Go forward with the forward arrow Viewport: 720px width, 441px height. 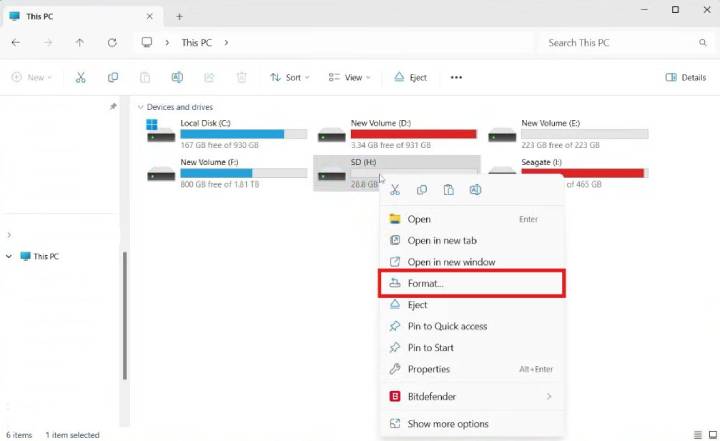point(48,43)
